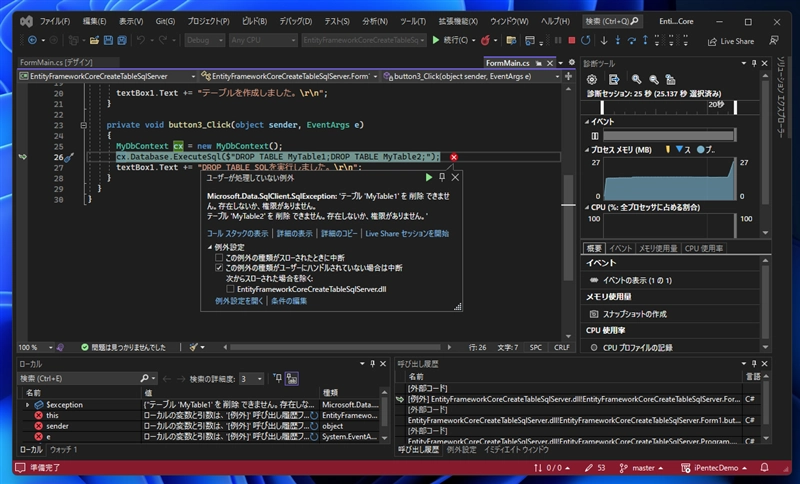Image resolution: width=800 pixels, height=484 pixels.
Task: Open the startup project dropdown in toolbar
Action: click(x=364, y=40)
